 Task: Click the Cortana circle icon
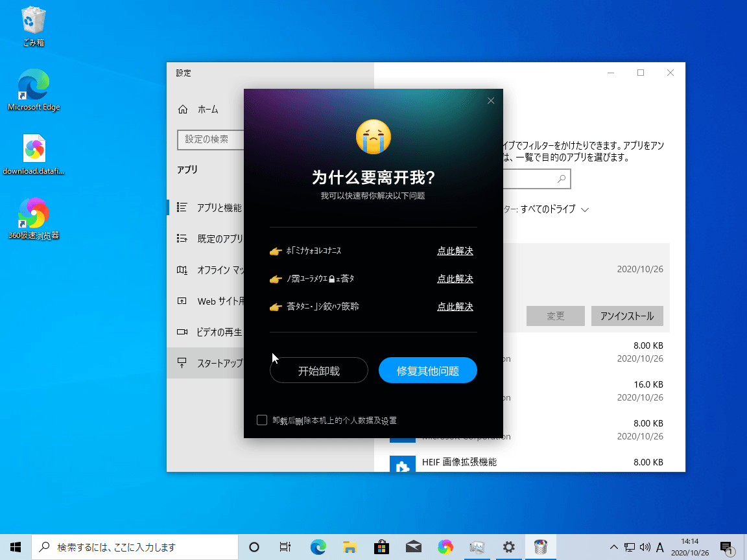(254, 547)
